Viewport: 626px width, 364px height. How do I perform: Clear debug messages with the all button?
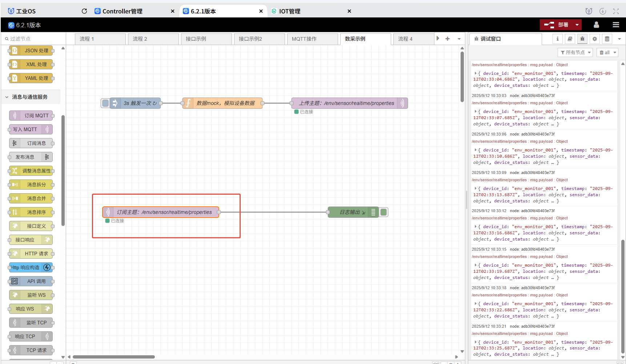coord(608,53)
